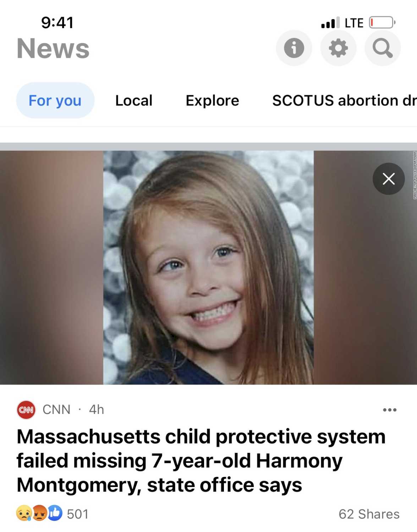This screenshot has height=532, width=417.
Task: Tap the search magnifier icon
Action: 383,48
